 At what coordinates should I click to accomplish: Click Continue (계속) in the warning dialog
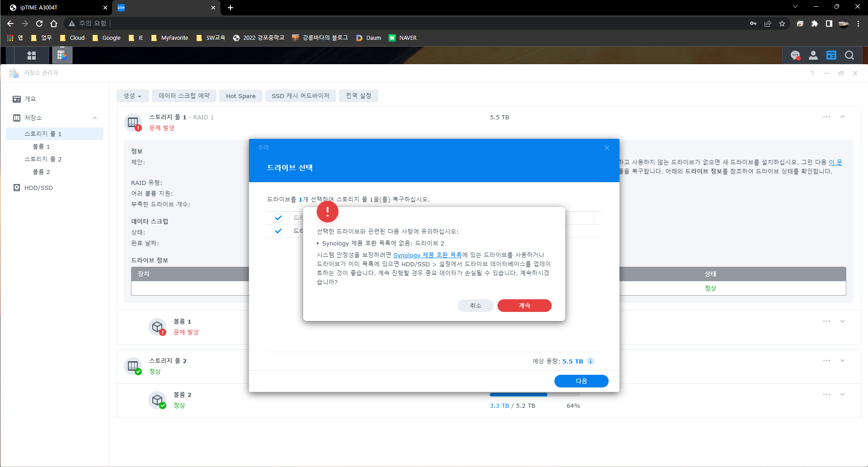click(524, 306)
